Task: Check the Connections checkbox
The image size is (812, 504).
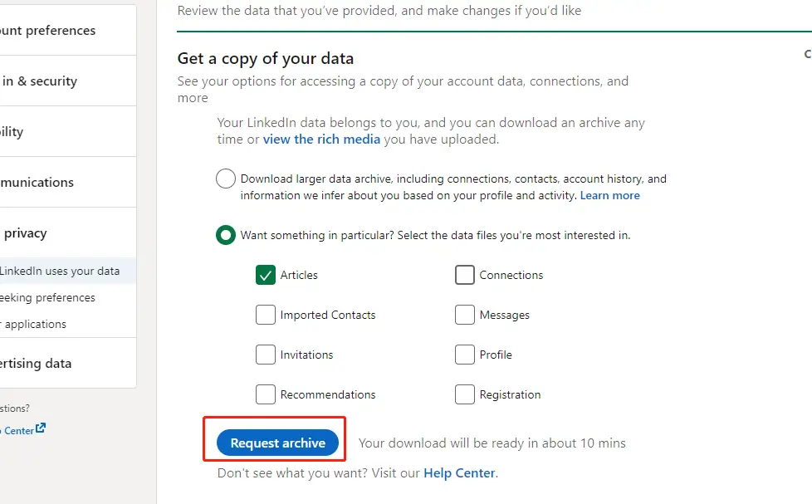Action: [x=465, y=275]
